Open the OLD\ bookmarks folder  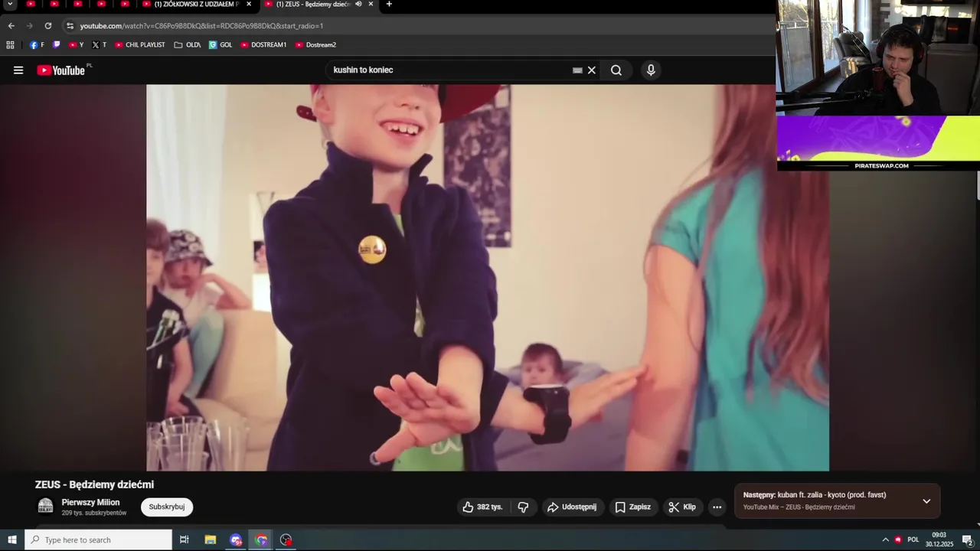188,45
